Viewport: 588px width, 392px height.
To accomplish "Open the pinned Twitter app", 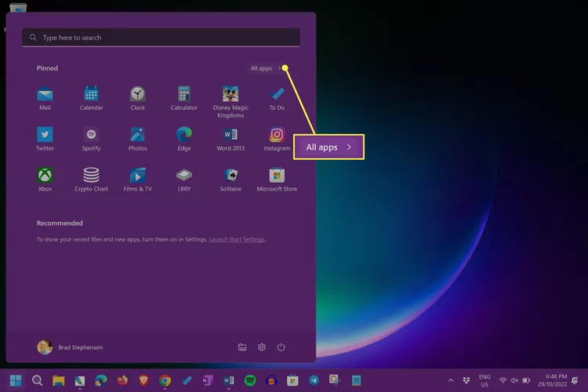I will tap(45, 139).
